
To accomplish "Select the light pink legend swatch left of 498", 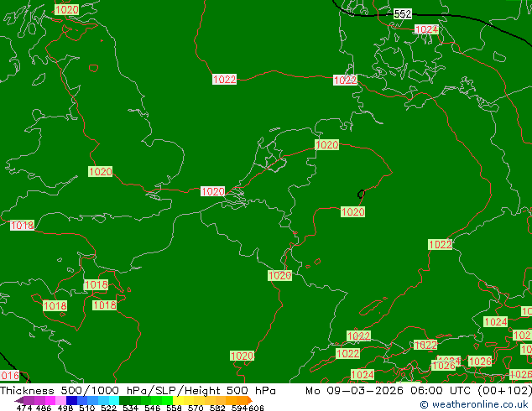I will click(60, 400).
